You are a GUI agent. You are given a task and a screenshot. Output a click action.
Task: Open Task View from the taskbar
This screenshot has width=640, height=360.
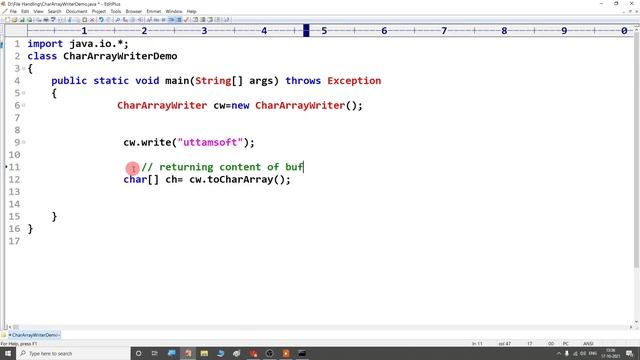coord(155,353)
